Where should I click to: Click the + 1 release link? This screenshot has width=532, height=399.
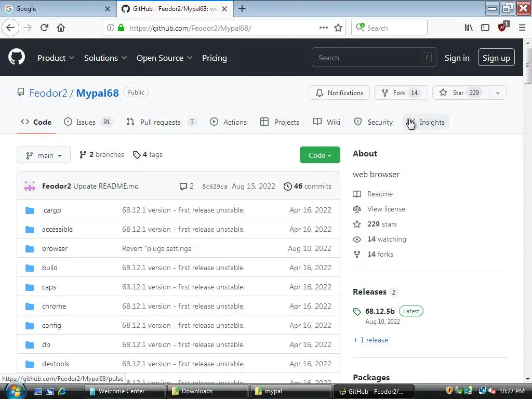[370, 340]
